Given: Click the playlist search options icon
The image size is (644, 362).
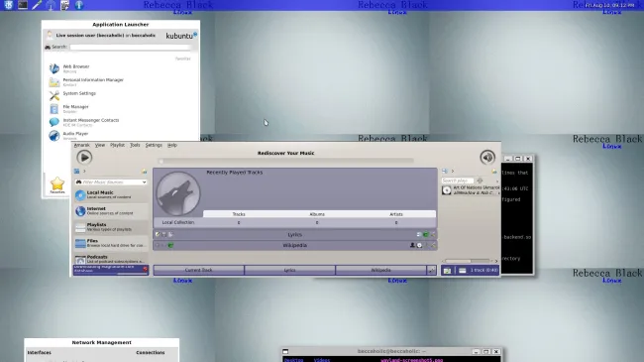Looking at the screenshot, I should (480, 181).
